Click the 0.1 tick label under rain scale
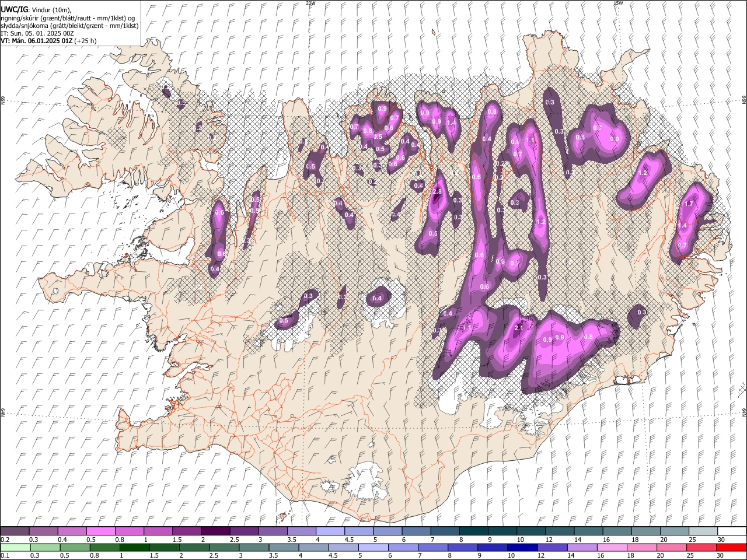 coord(5,556)
